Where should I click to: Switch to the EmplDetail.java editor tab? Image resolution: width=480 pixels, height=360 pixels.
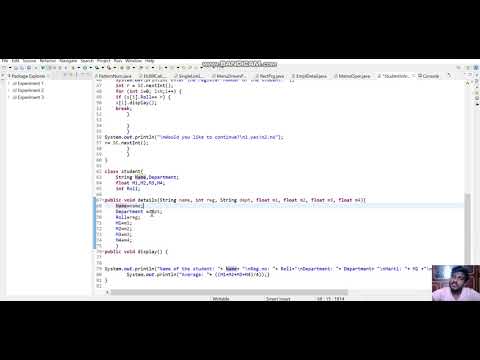310,76
